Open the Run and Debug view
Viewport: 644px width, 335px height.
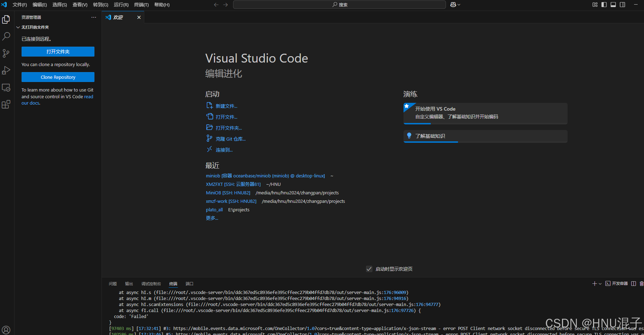(x=6, y=70)
